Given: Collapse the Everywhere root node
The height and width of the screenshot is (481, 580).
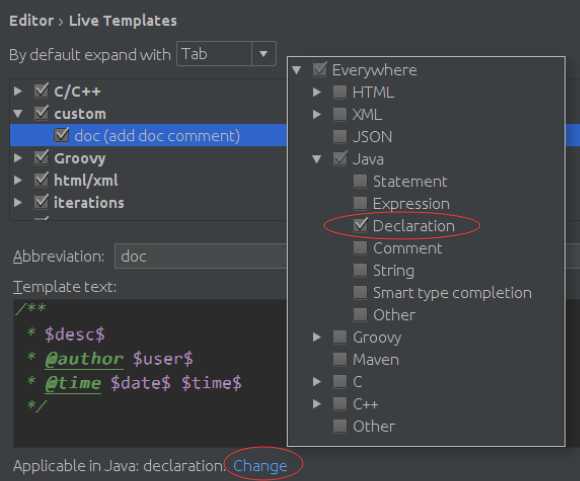Looking at the screenshot, I should 296,70.
